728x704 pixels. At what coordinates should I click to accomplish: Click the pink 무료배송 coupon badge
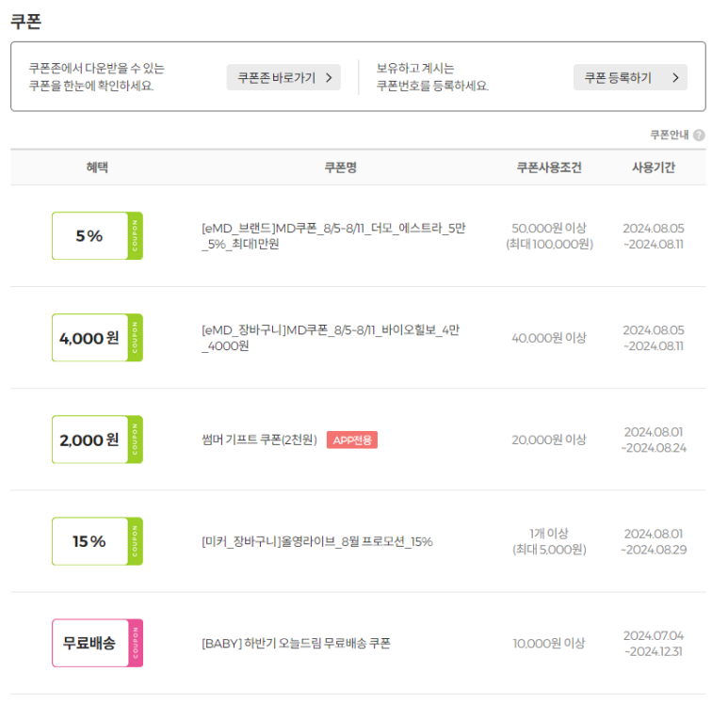tap(97, 643)
